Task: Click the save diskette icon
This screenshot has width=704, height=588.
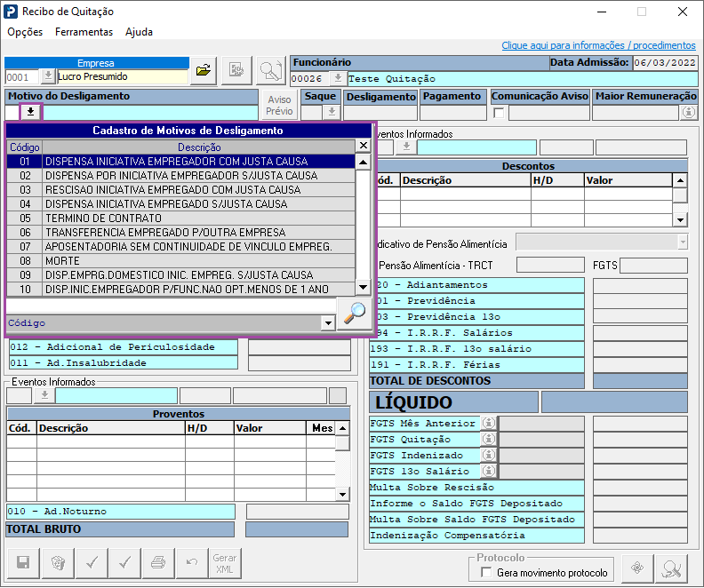Action: pyautogui.click(x=23, y=562)
